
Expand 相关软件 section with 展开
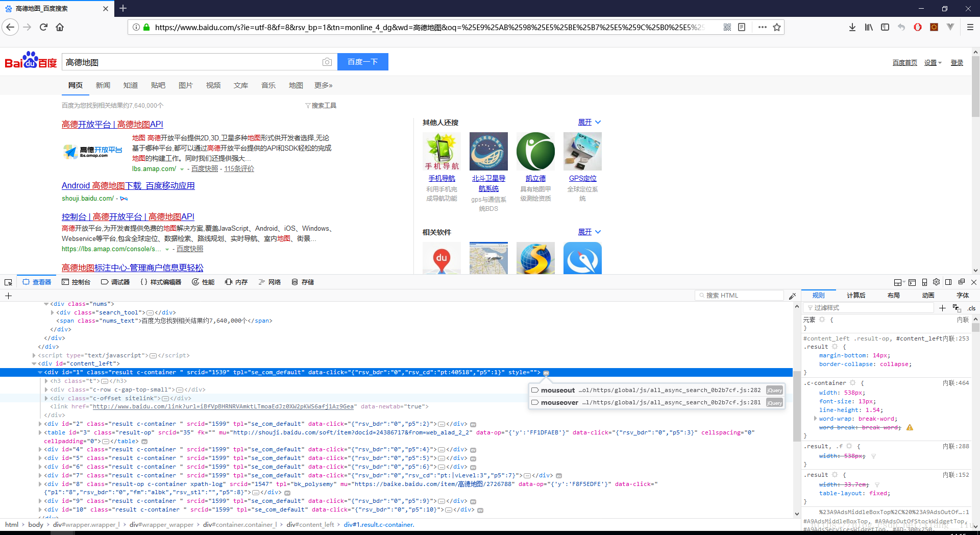coord(589,232)
